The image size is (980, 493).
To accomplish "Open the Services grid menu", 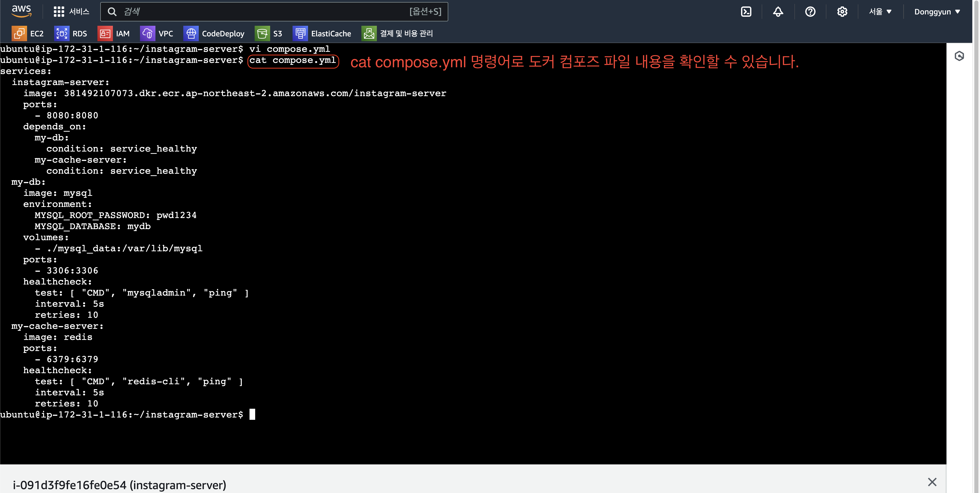I will [x=71, y=11].
